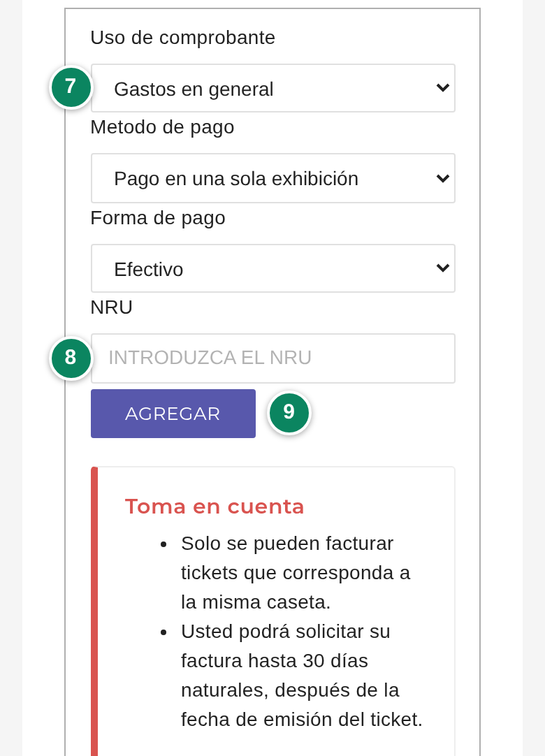Image resolution: width=545 pixels, height=756 pixels.
Task: Click the AGREGAR button
Action: point(173,414)
